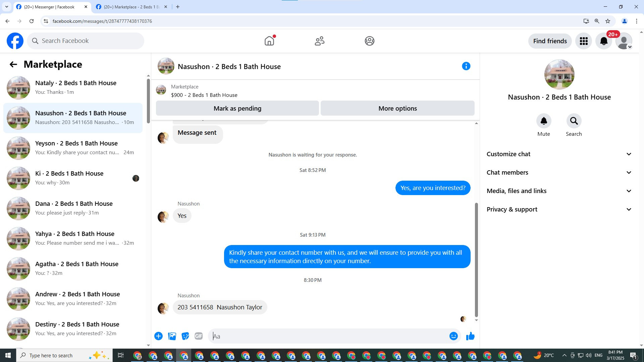
Task: Open the Facebook logo home link
Action: (15, 41)
